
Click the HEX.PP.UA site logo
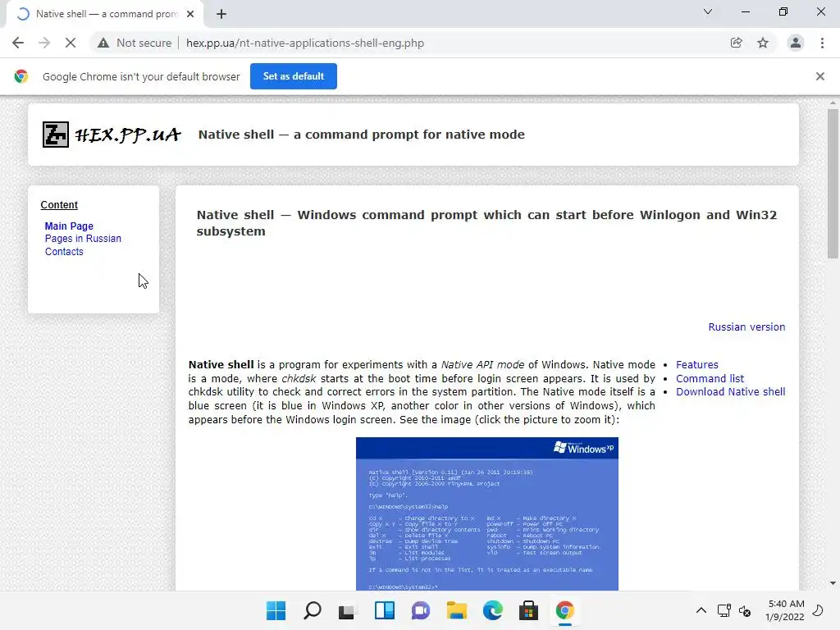pyautogui.click(x=112, y=135)
